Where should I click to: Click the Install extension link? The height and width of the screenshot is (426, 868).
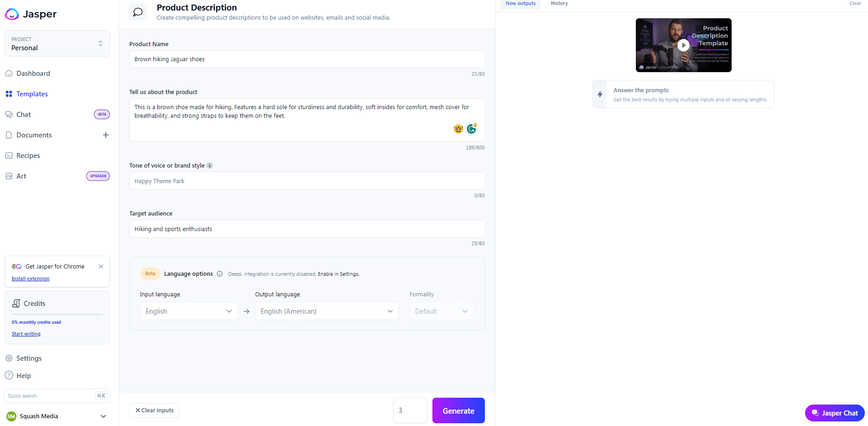pos(31,279)
